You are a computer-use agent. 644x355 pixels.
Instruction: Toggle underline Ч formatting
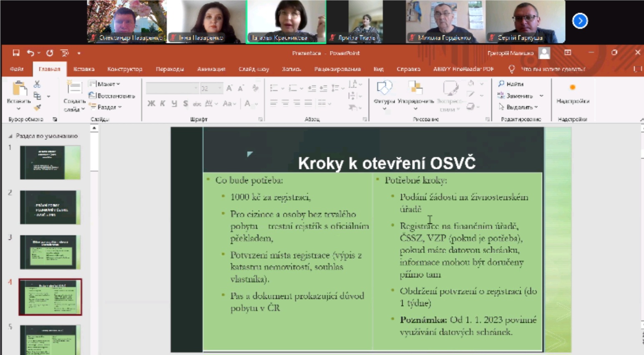[174, 103]
